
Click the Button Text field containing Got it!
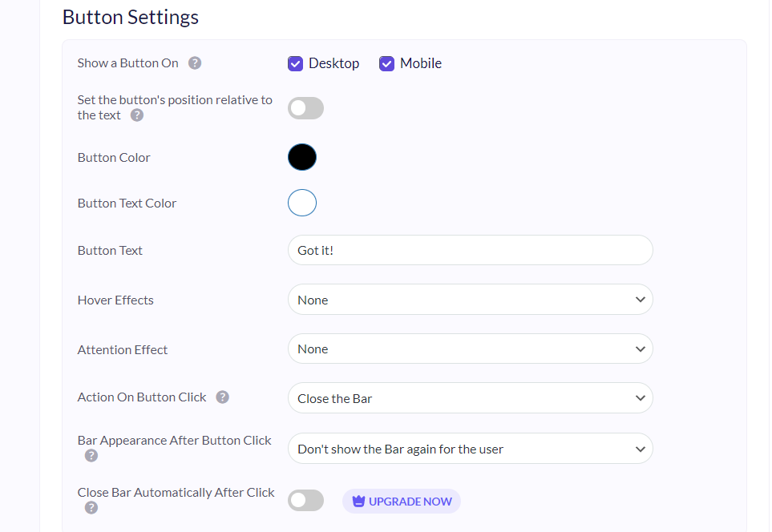pyautogui.click(x=471, y=250)
